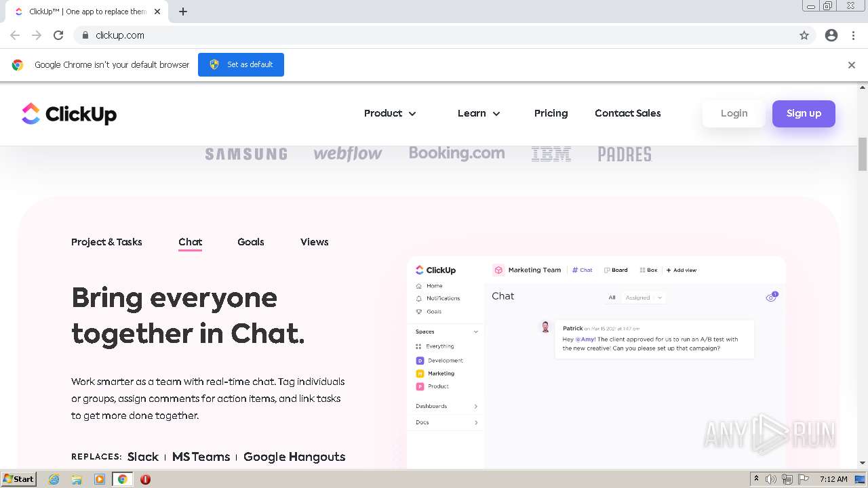Click the 'Google Hangouts' text under Replaces

[294, 457]
